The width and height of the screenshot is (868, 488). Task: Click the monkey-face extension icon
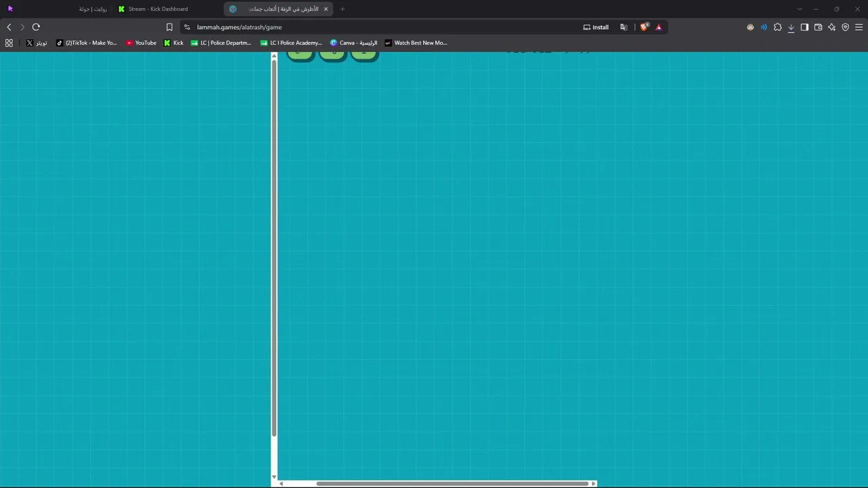pyautogui.click(x=750, y=27)
